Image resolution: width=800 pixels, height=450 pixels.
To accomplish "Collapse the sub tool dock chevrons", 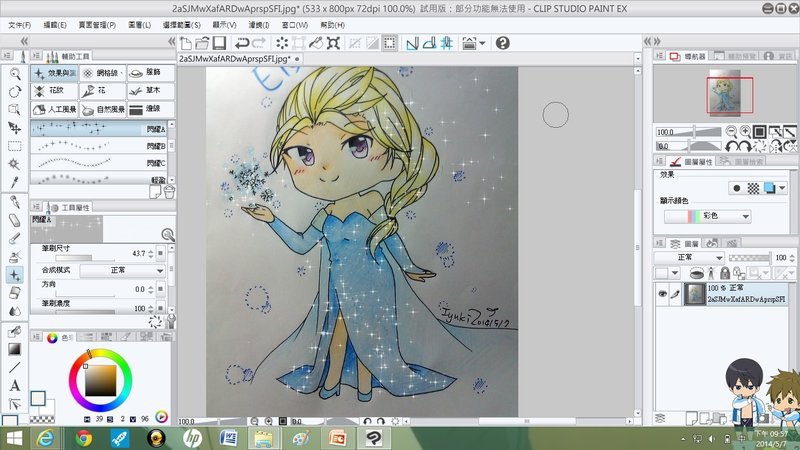I will coord(171,41).
